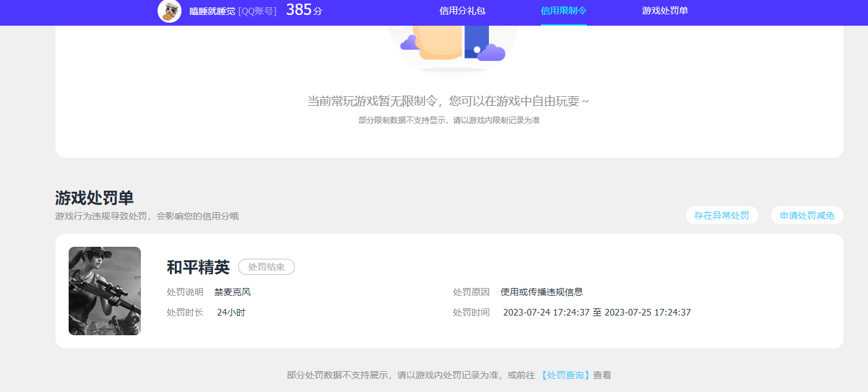Click the 和平精英 game cover thumbnail
This screenshot has height=392, width=868.
[x=104, y=291]
